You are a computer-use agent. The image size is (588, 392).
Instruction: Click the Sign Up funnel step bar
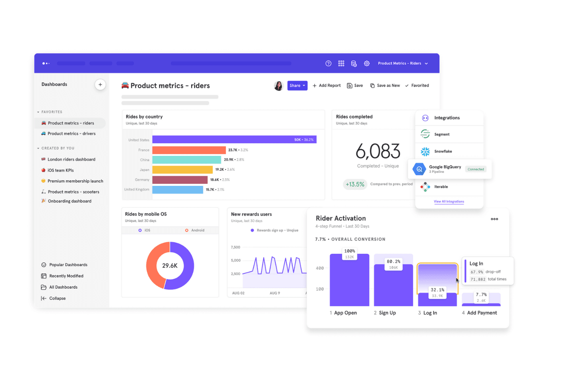[x=393, y=285]
